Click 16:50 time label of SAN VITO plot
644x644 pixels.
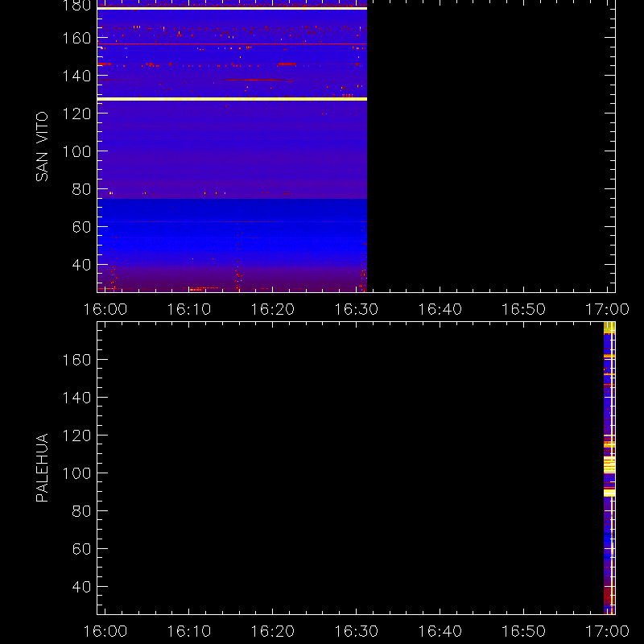coord(524,309)
